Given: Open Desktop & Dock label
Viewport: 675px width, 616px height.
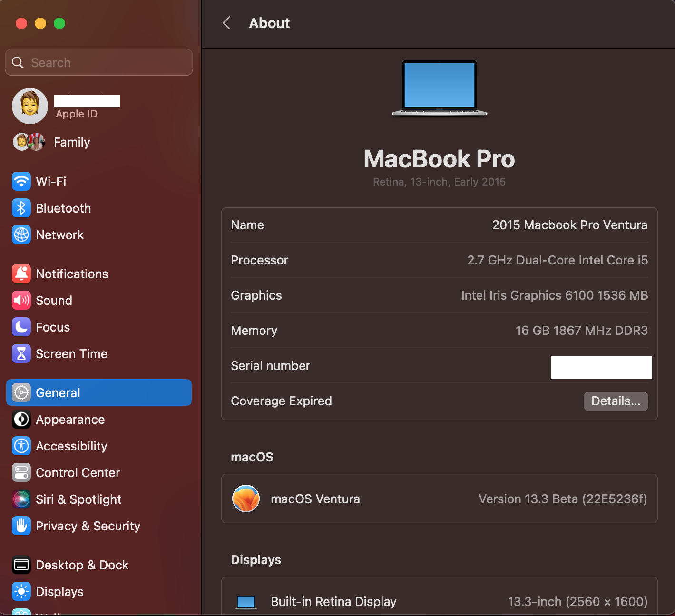Looking at the screenshot, I should tap(82, 565).
